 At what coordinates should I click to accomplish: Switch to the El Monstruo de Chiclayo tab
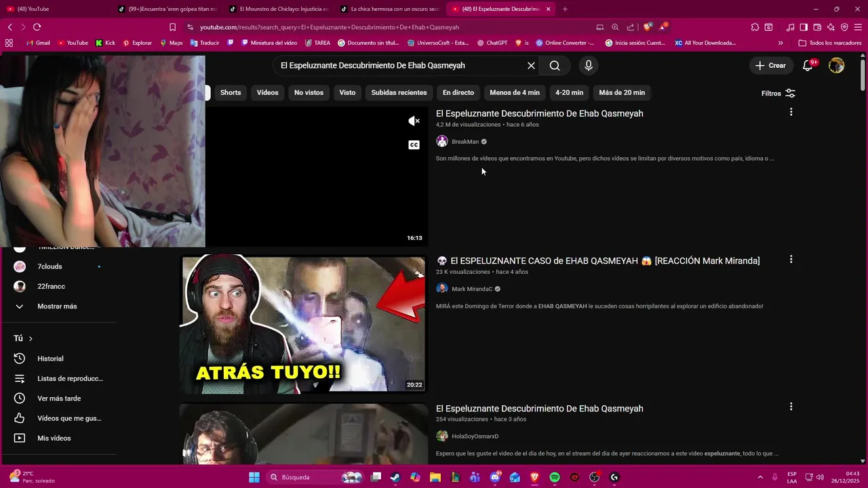tap(278, 9)
